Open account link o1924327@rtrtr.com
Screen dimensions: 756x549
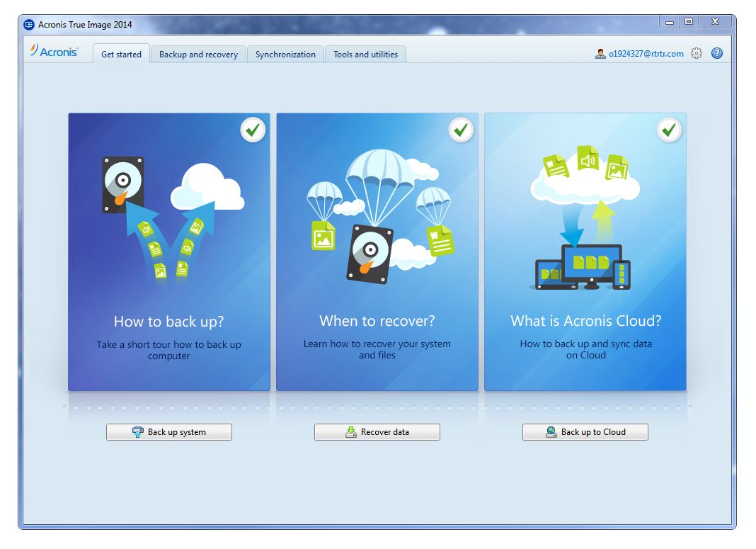[646, 54]
